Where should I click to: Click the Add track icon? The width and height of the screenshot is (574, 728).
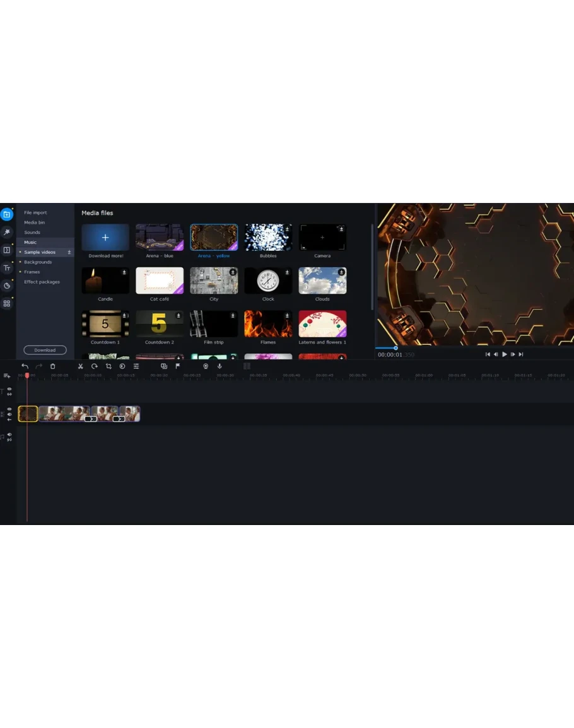[x=7, y=376]
